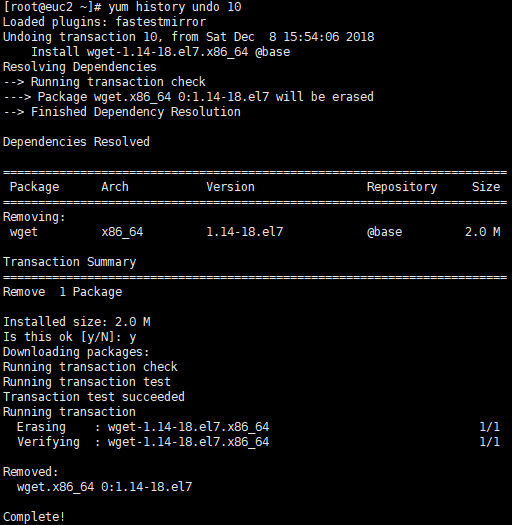This screenshot has width=512, height=525.
Task: Click the 'Resolving Dependencies' line
Action: [80, 67]
